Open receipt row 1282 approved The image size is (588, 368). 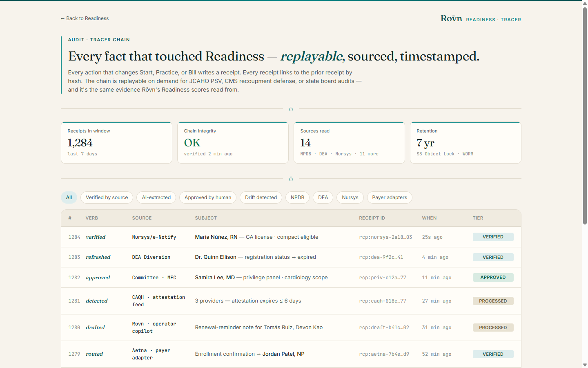pos(291,278)
